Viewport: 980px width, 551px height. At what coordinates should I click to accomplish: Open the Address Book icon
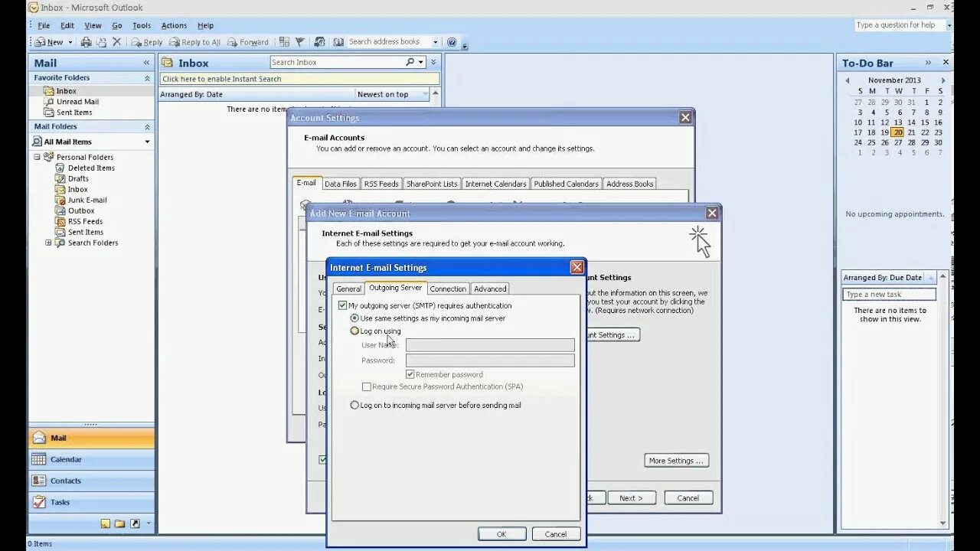tap(338, 42)
